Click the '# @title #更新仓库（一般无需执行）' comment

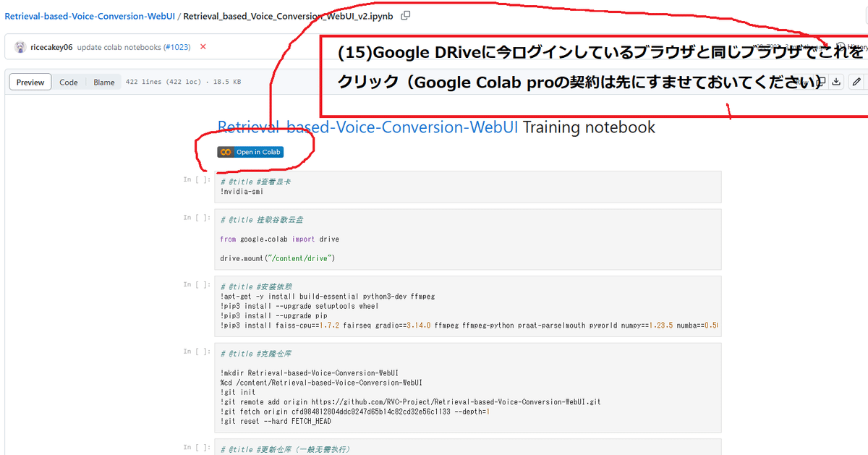[x=284, y=449]
